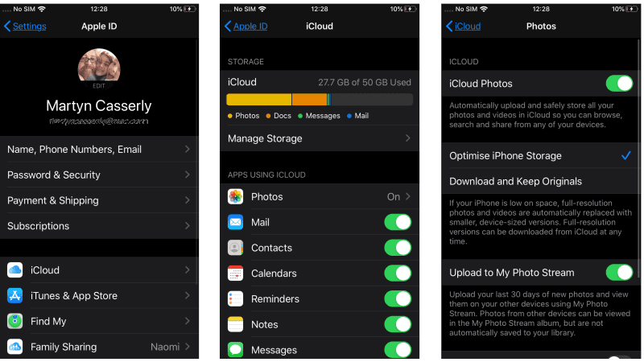
Task: Tap the Messages app icon
Action: click(x=235, y=350)
